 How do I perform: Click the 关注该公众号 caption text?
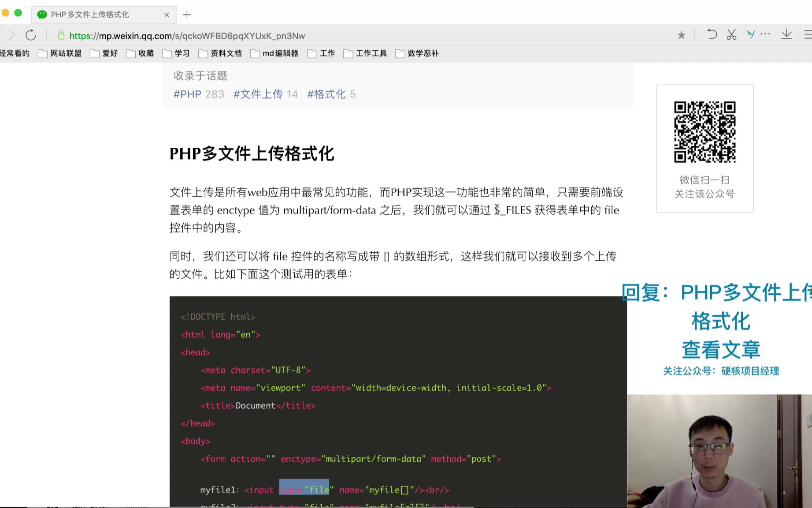click(x=704, y=194)
